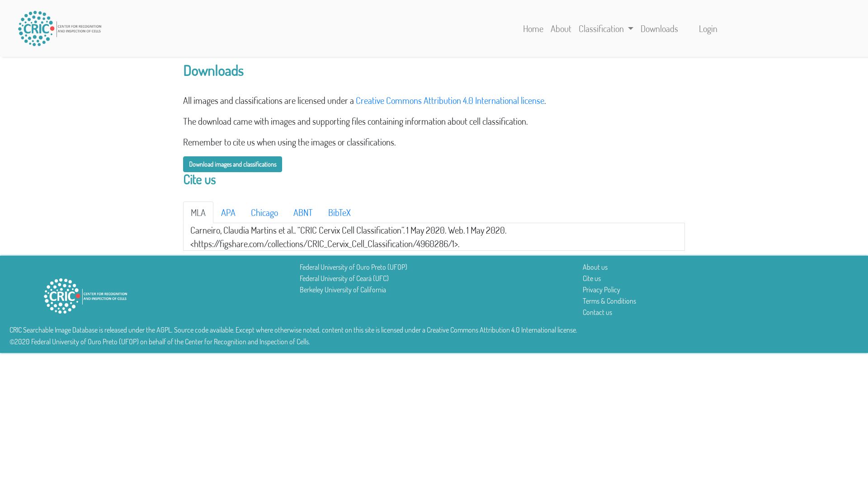
Task: Select the MLA citation tab
Action: coord(198,212)
